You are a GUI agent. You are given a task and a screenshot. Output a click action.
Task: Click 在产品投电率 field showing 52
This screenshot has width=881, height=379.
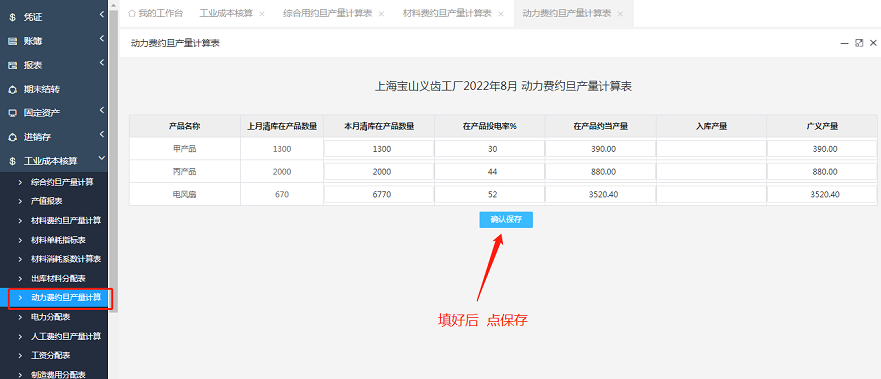pyautogui.click(x=489, y=194)
